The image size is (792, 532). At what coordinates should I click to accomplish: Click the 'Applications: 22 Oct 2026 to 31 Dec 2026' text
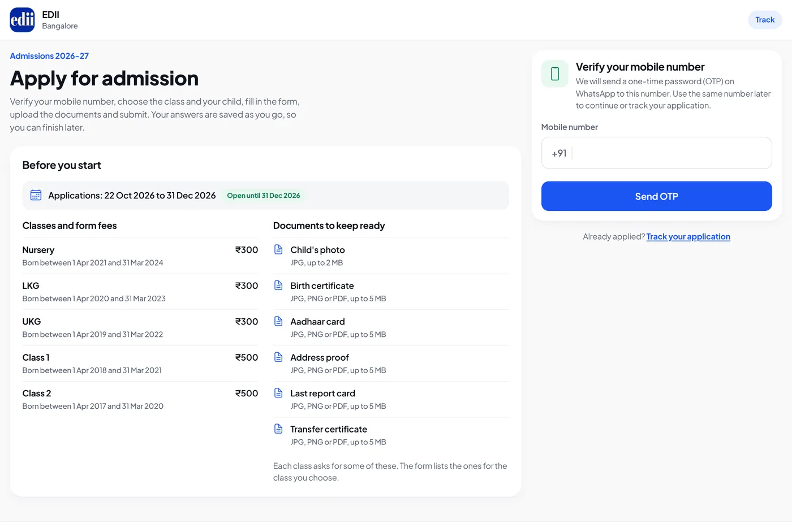point(132,196)
